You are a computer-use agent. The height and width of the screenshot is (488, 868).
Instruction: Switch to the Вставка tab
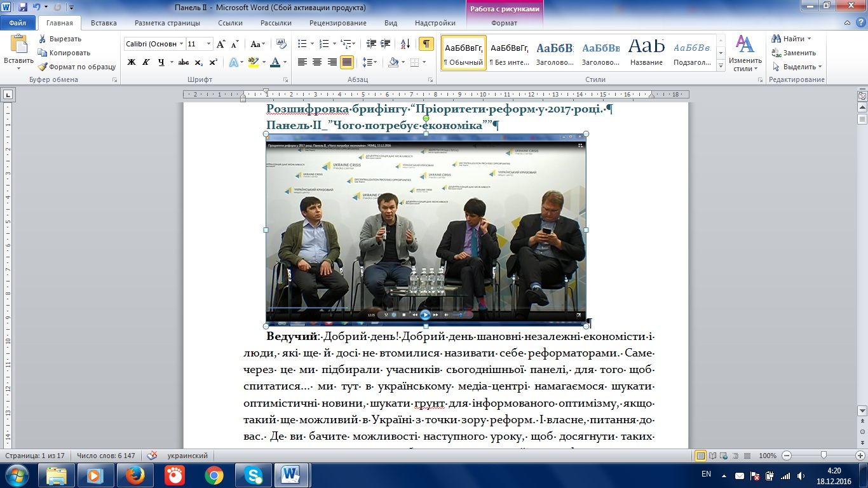(x=104, y=23)
